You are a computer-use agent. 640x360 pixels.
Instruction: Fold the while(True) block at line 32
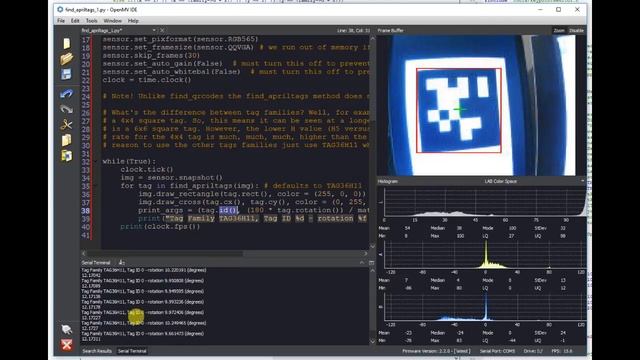coord(96,161)
